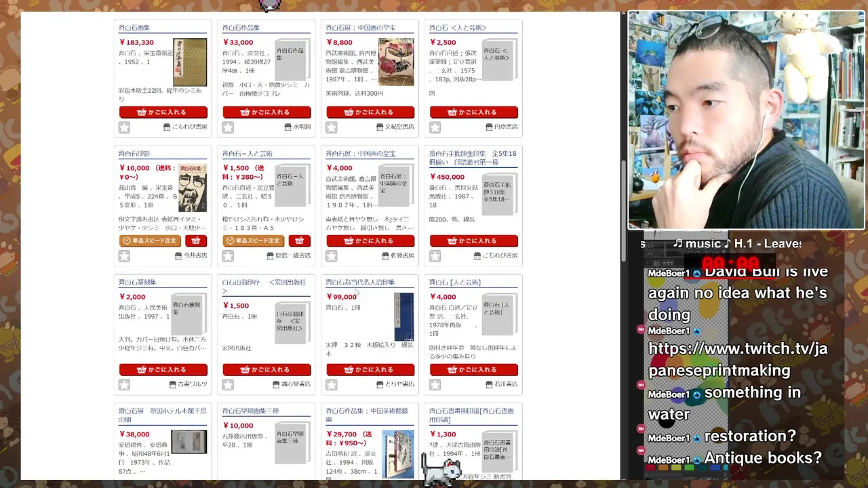Toggle favorite star for the ¥1,500 送料¥380 listing
The height and width of the screenshot is (488, 868).
(x=228, y=256)
